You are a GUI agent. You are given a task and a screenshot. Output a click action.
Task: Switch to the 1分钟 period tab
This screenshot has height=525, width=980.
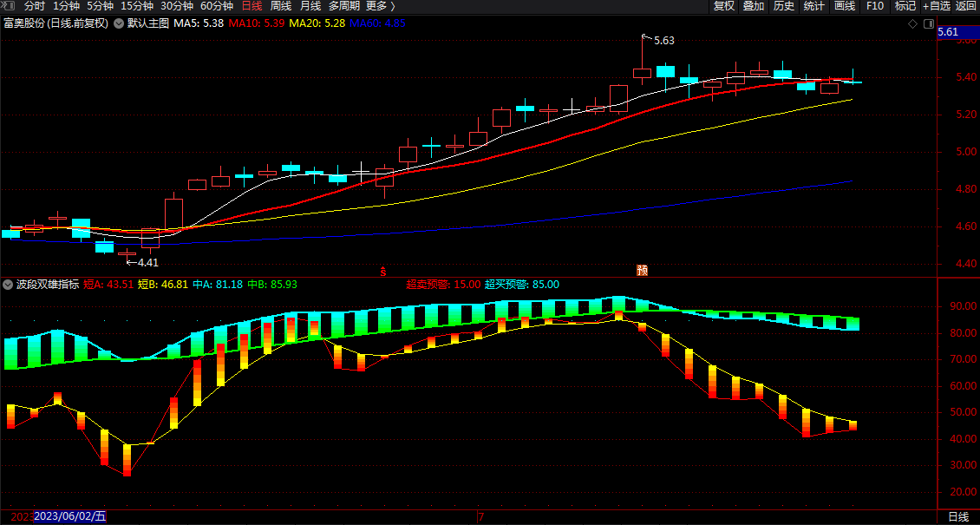coord(66,6)
